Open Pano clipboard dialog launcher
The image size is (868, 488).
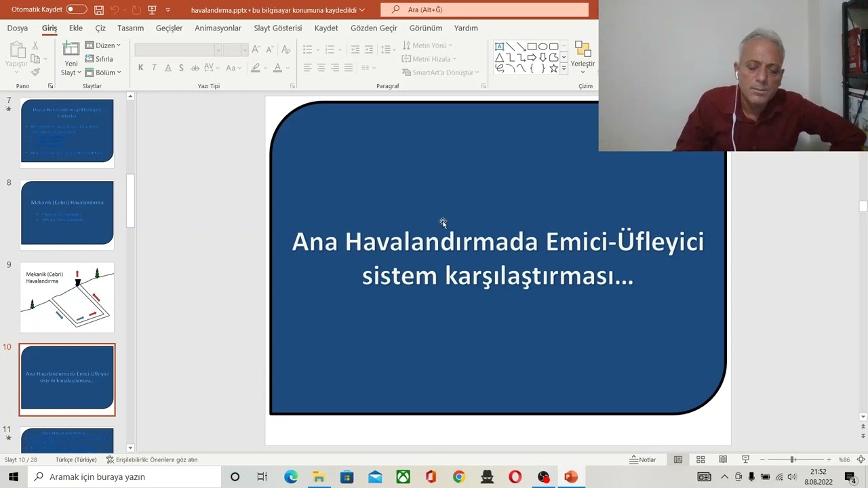(50, 86)
